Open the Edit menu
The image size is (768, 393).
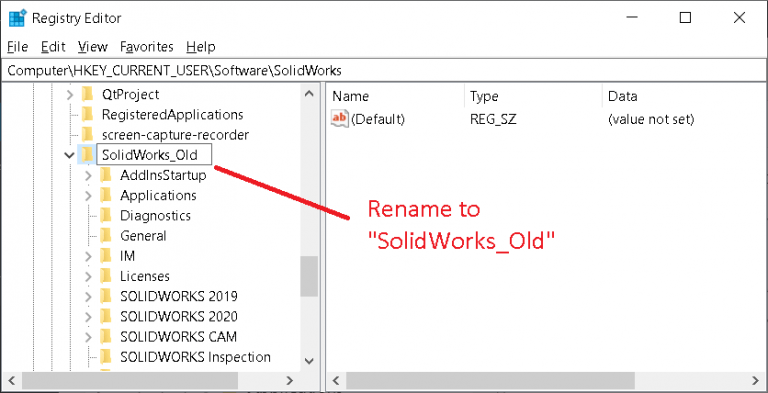(x=53, y=47)
